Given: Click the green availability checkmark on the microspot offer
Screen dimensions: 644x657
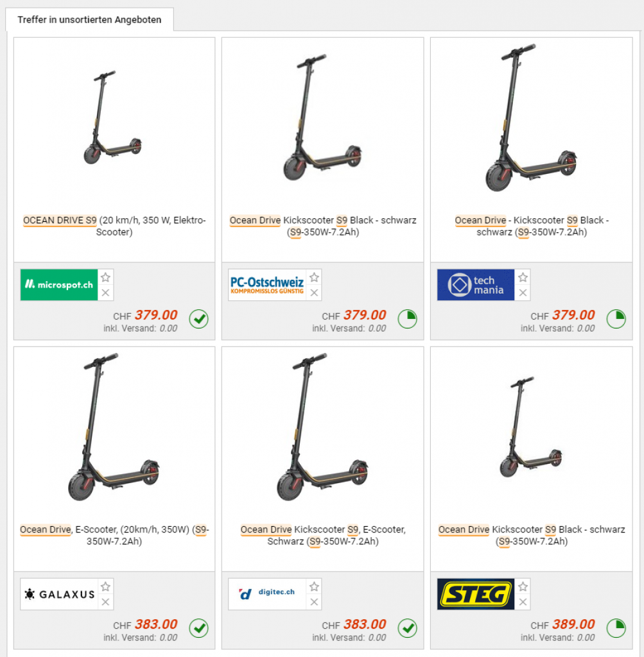Looking at the screenshot, I should coord(198,319).
